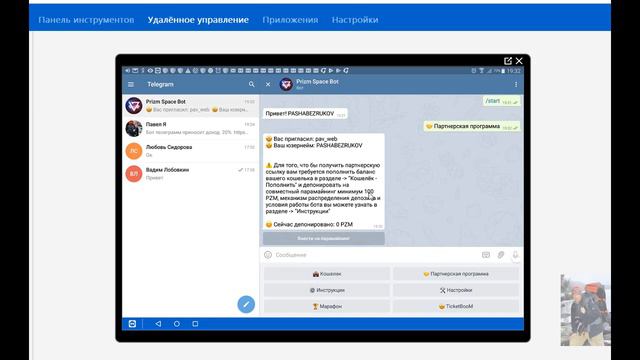Click the Кошелек bot button

pyautogui.click(x=327, y=274)
